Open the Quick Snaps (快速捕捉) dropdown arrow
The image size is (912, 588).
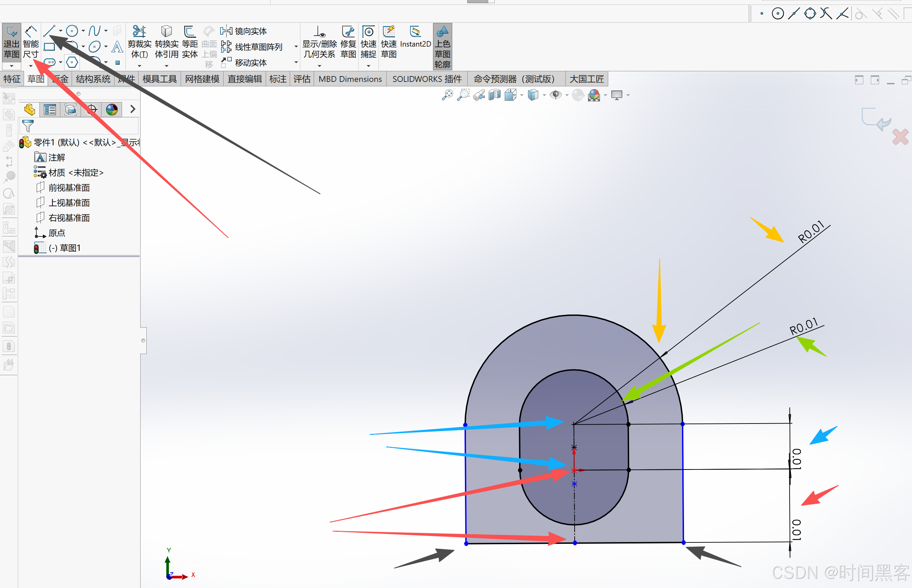(x=368, y=66)
